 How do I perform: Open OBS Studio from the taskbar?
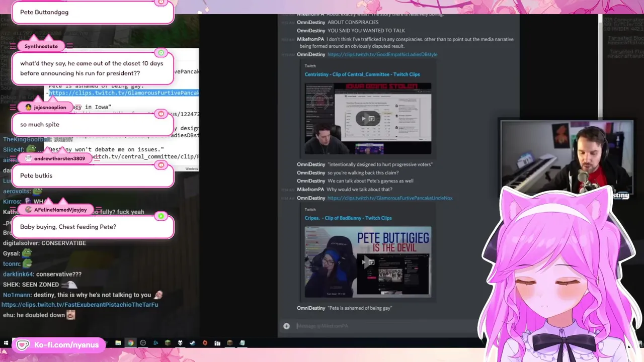[x=143, y=343]
